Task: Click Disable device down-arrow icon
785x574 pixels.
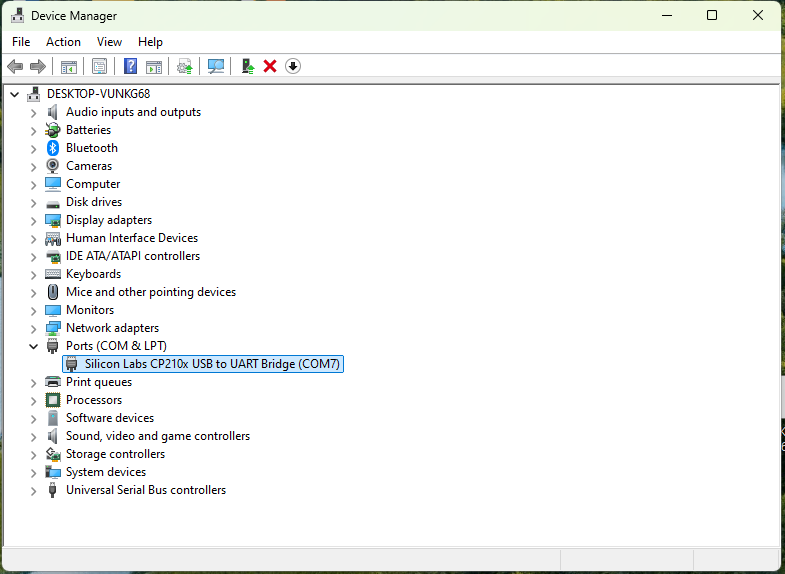Action: pos(293,66)
